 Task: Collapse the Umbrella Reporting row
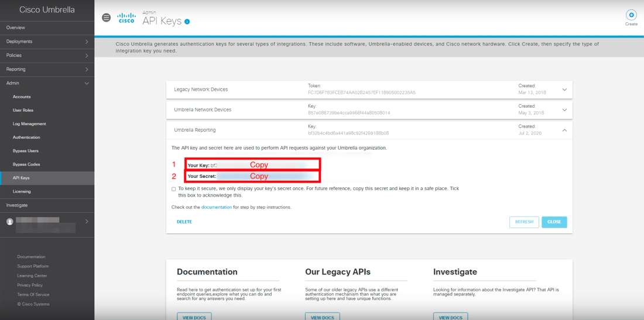coord(564,130)
